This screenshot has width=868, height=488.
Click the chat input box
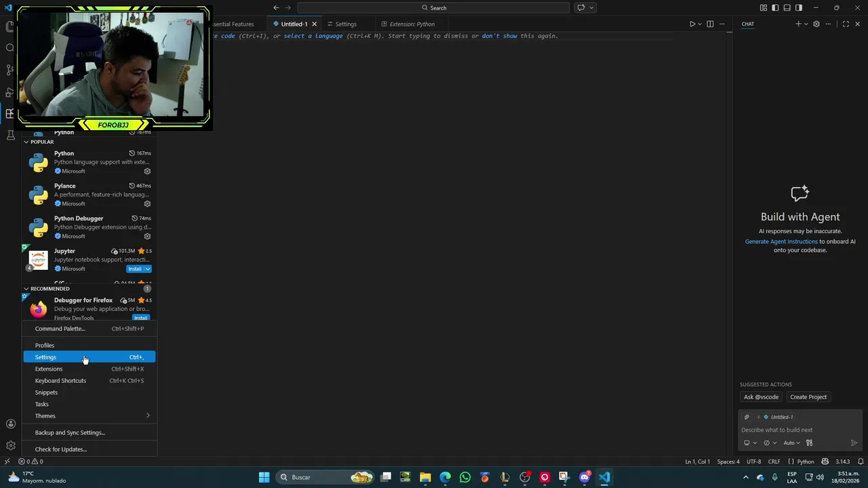(x=800, y=430)
